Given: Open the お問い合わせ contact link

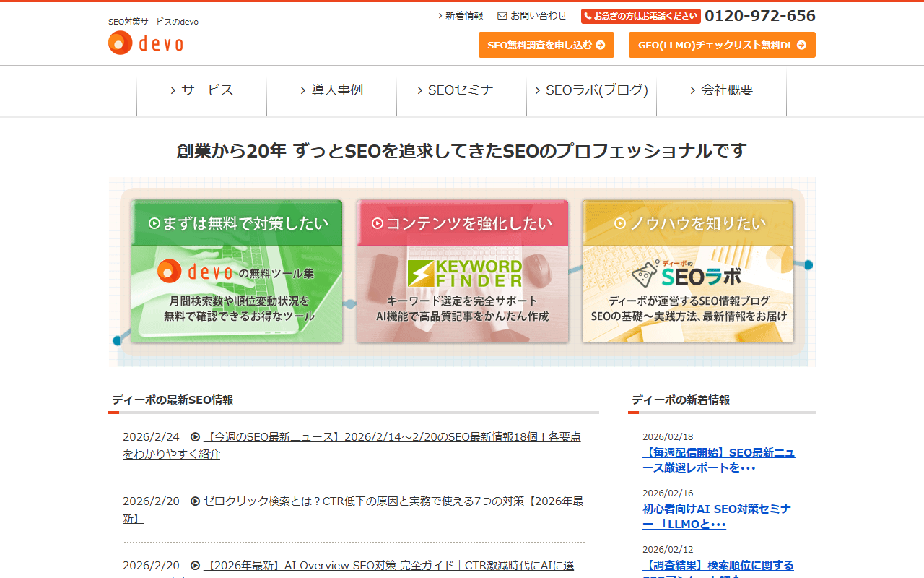Looking at the screenshot, I should point(539,16).
